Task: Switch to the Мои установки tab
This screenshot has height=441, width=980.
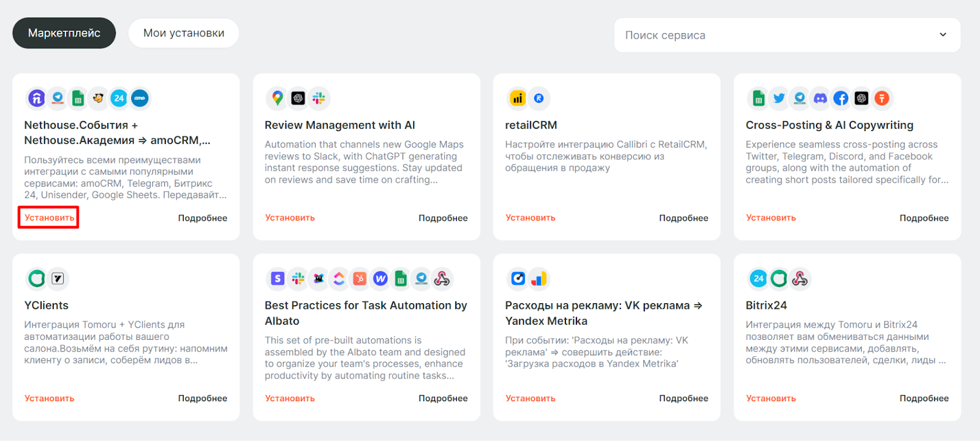Action: tap(184, 33)
